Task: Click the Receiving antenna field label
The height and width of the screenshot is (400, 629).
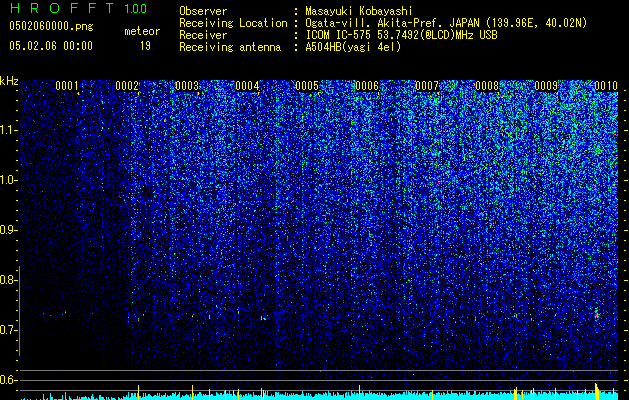Action: coord(230,47)
